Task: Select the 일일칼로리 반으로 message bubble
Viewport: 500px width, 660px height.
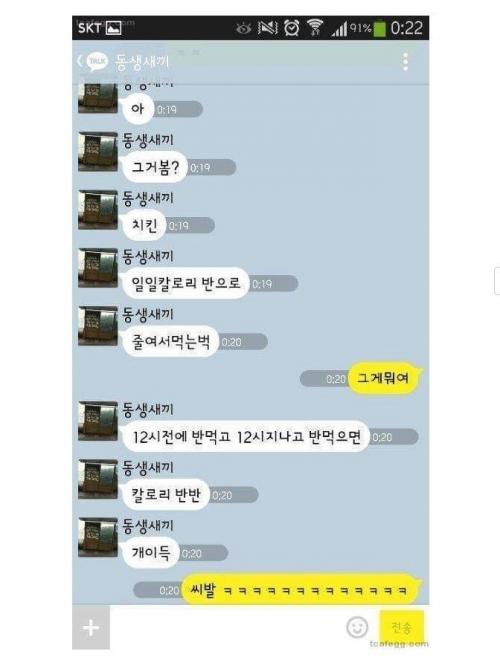Action: point(186,283)
